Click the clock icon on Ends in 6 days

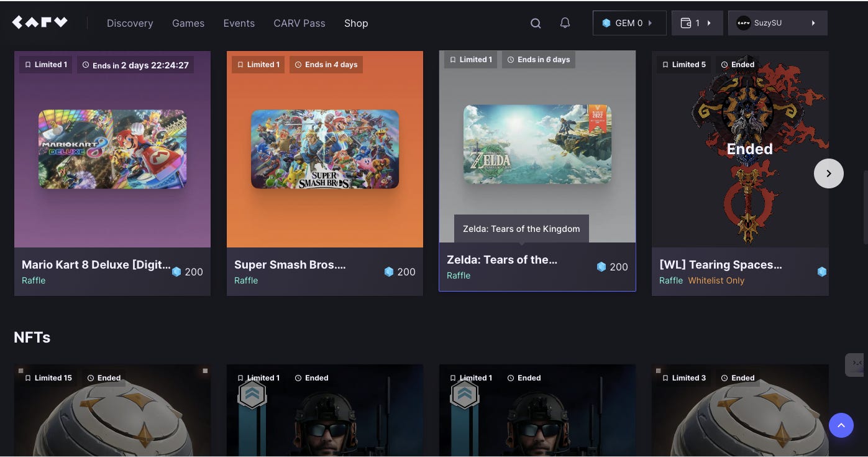pos(511,60)
